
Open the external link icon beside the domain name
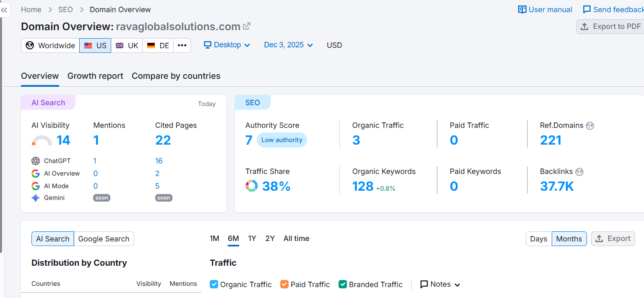(x=247, y=26)
